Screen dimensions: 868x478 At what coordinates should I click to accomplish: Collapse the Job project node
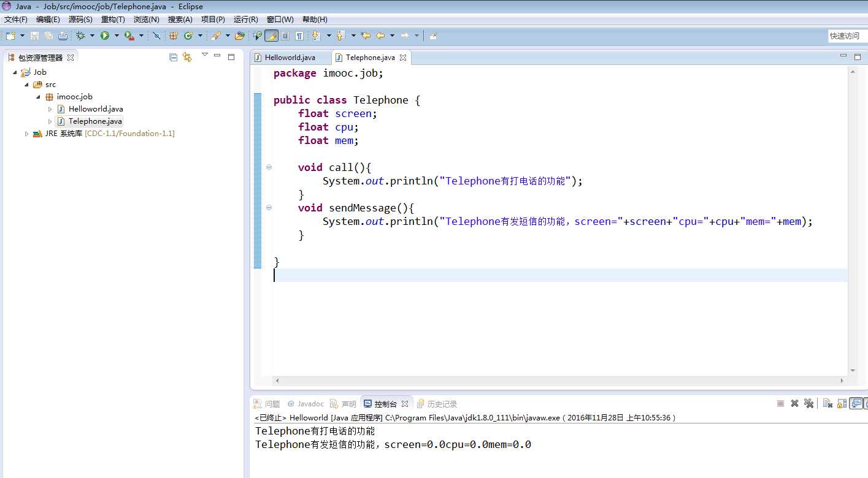click(15, 72)
